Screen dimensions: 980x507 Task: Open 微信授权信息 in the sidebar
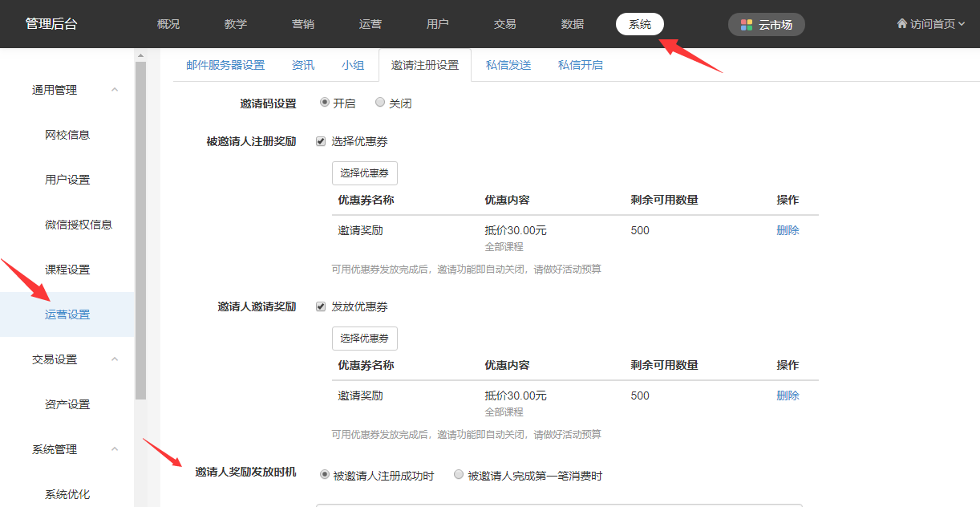coord(79,225)
